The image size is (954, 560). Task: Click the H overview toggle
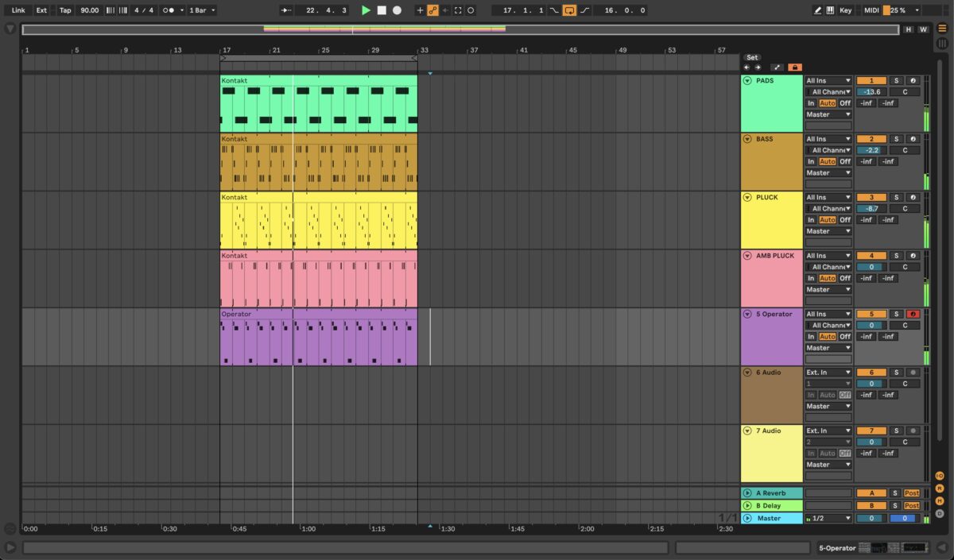909,29
